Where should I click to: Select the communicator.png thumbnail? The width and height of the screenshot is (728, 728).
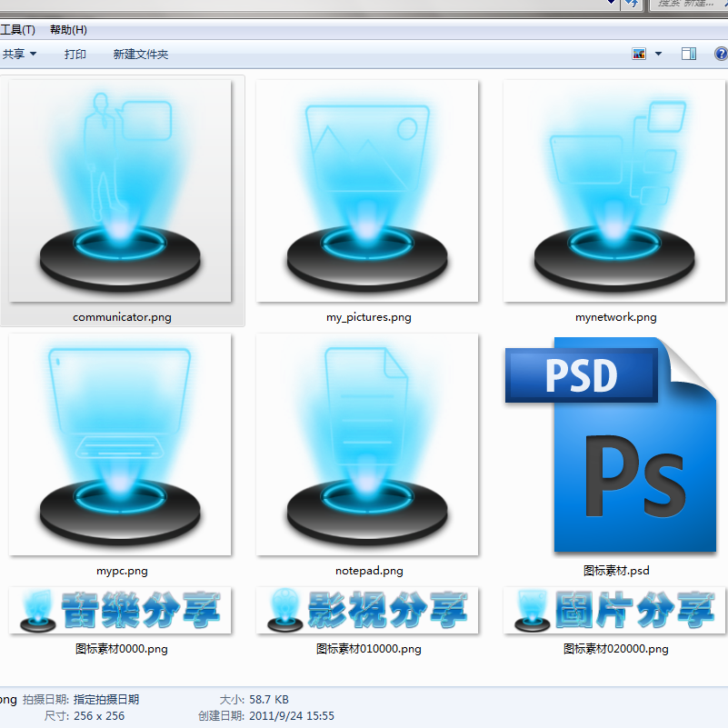[120, 191]
